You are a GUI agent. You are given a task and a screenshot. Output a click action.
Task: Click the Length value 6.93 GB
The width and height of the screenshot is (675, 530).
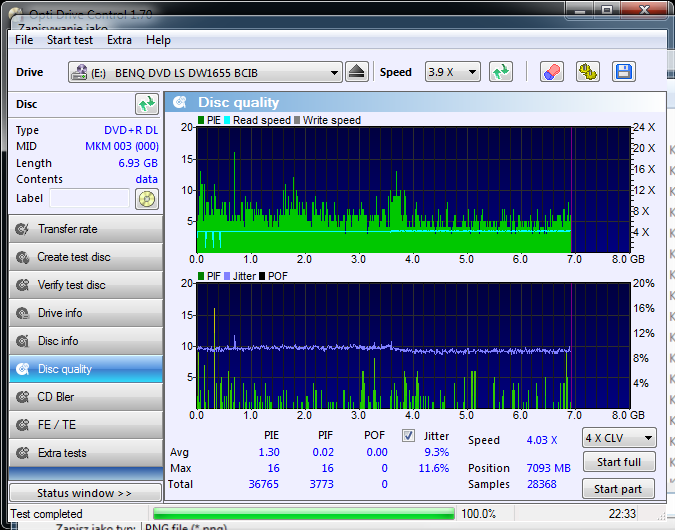pyautogui.click(x=138, y=163)
